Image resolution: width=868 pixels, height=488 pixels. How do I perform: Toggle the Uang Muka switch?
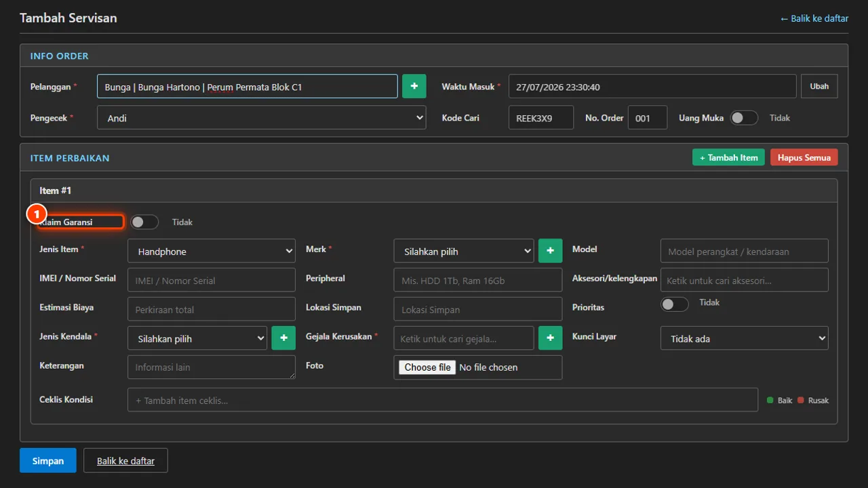tap(744, 118)
